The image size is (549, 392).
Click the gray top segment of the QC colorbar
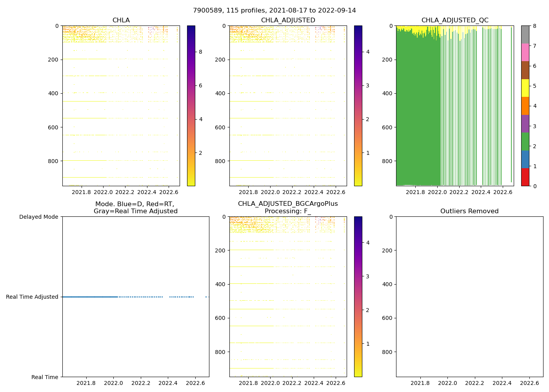[525, 34]
